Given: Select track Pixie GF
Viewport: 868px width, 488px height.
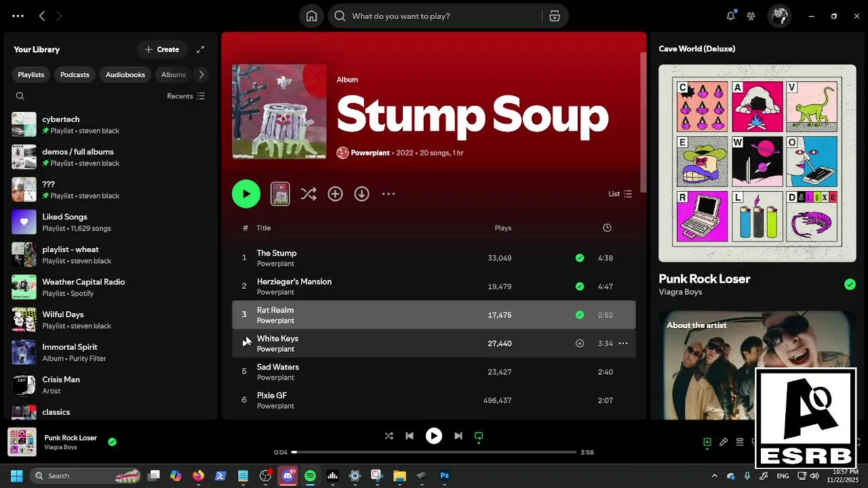Looking at the screenshot, I should [433, 400].
